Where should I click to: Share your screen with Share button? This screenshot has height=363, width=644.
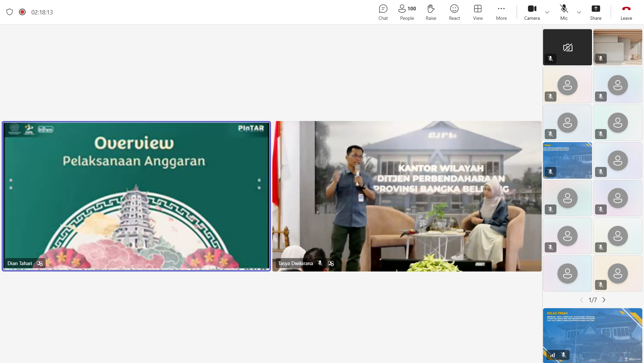pyautogui.click(x=596, y=12)
